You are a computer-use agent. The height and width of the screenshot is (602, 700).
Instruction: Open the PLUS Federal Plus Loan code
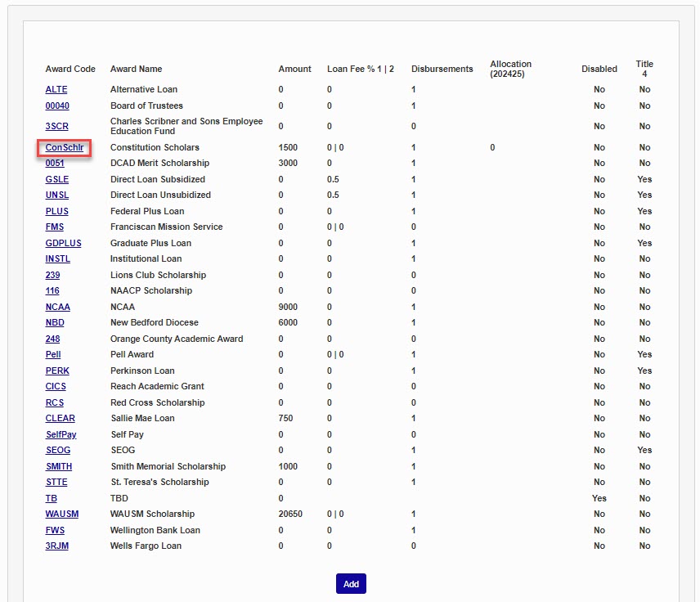pos(57,211)
